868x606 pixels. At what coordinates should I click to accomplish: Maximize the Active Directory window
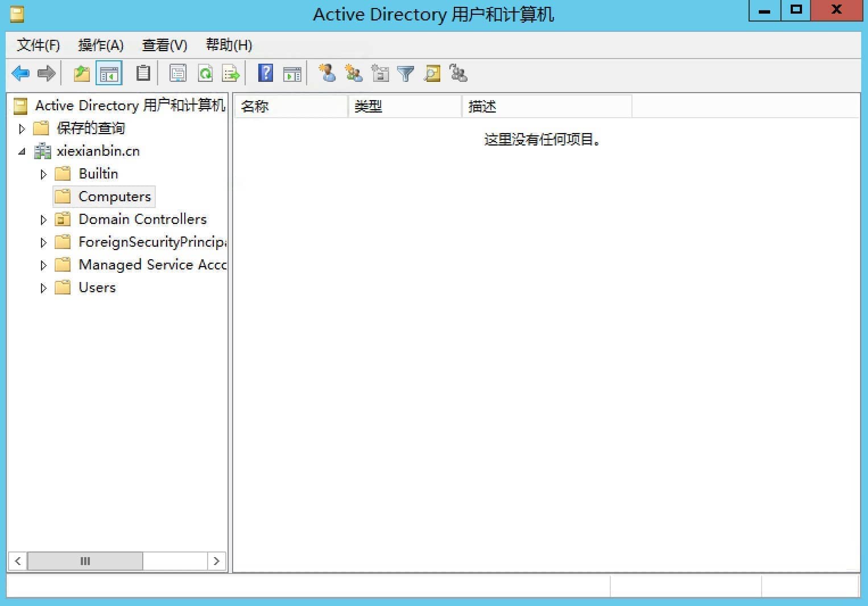click(796, 10)
